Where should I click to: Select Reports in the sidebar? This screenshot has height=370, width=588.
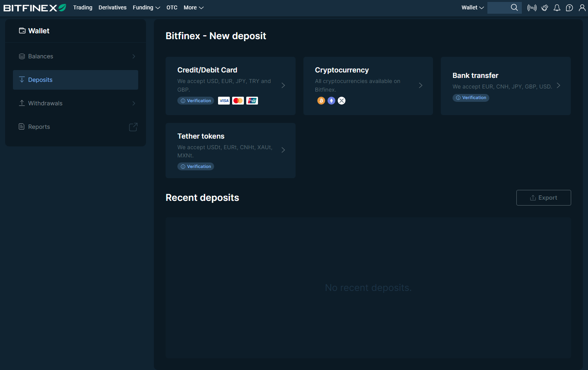pyautogui.click(x=76, y=127)
